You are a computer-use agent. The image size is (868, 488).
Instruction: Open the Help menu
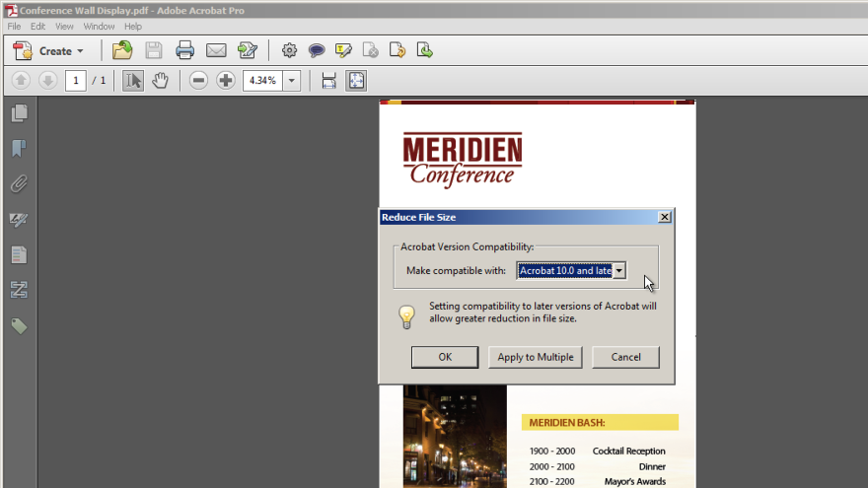coord(133,26)
